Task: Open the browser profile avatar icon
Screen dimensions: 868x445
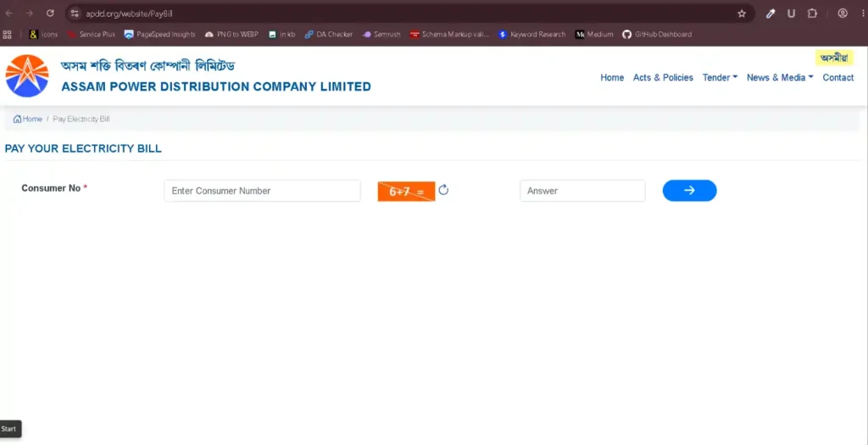Action: click(843, 14)
